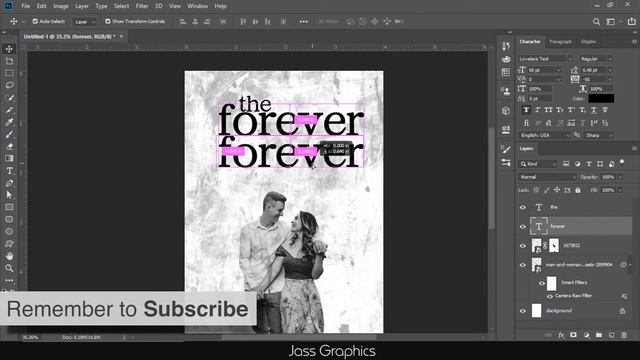Open the font style Regular dropdown
The height and width of the screenshot is (360, 640).
[596, 59]
